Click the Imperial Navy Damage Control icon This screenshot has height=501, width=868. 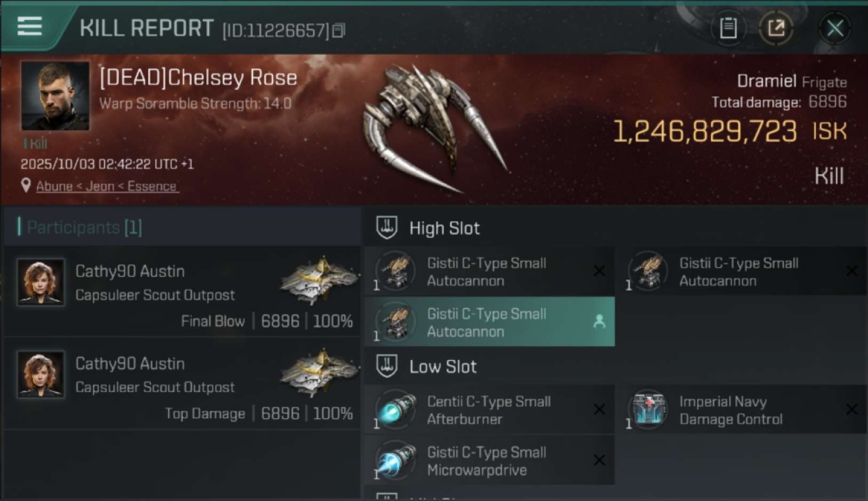[x=648, y=409]
